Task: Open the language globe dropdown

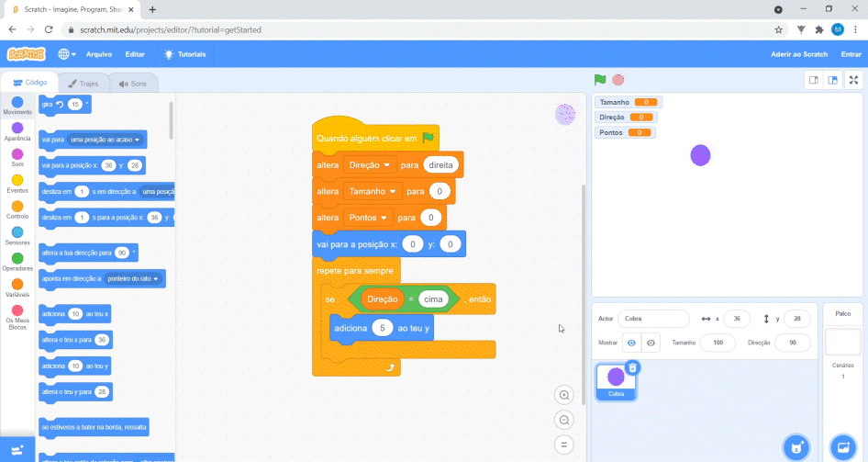Action: (x=67, y=54)
